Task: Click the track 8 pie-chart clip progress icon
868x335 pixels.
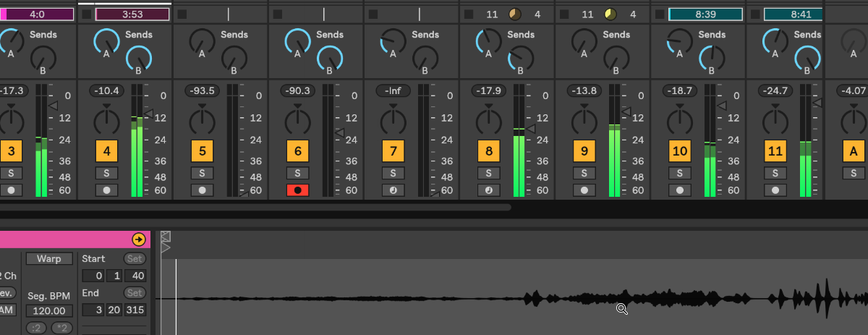Action: 515,14
